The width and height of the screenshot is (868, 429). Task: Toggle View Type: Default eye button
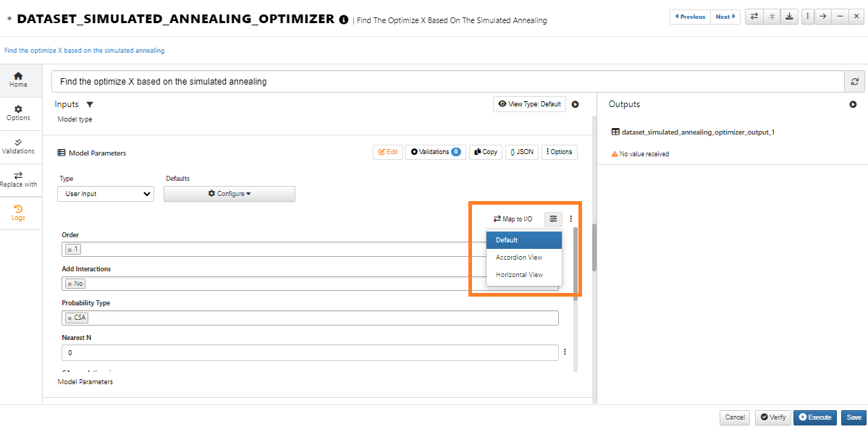[x=529, y=104]
